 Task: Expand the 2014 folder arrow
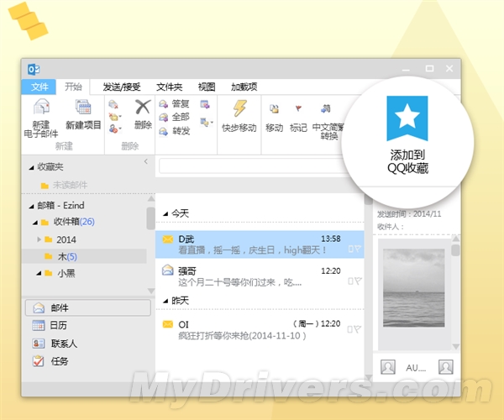(39, 239)
